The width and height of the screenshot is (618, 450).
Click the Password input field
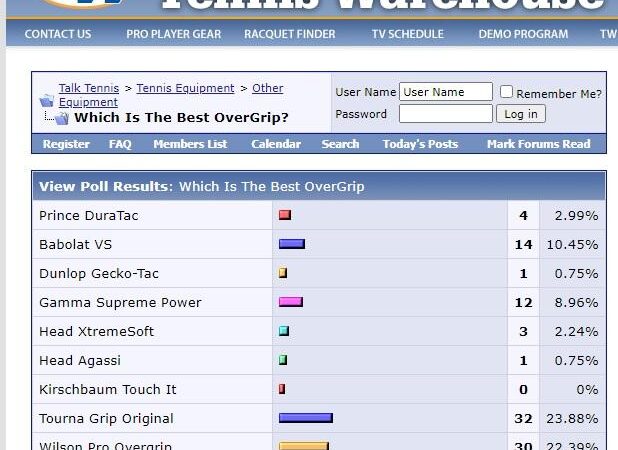445,114
